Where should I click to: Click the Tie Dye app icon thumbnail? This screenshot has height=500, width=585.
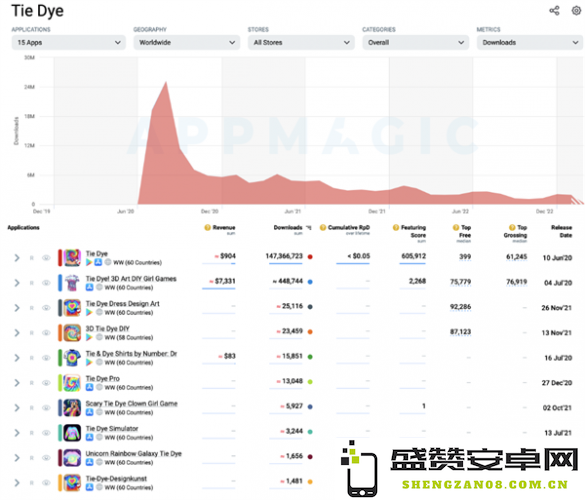(72, 258)
